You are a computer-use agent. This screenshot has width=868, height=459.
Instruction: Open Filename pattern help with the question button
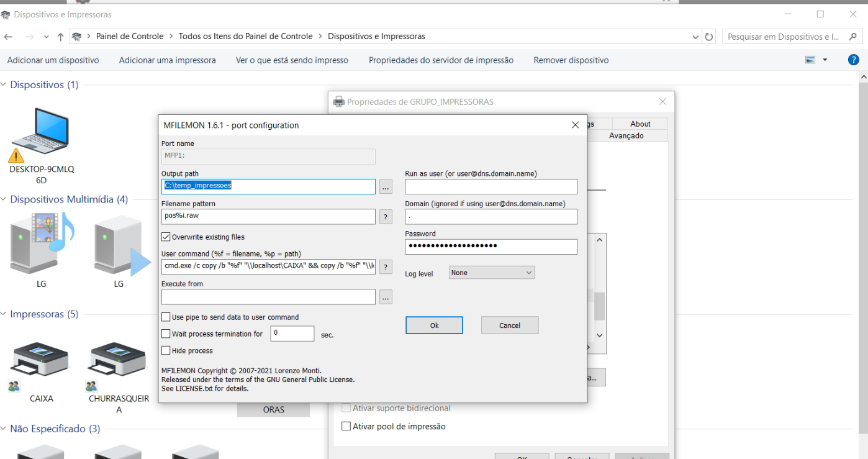[x=386, y=216]
